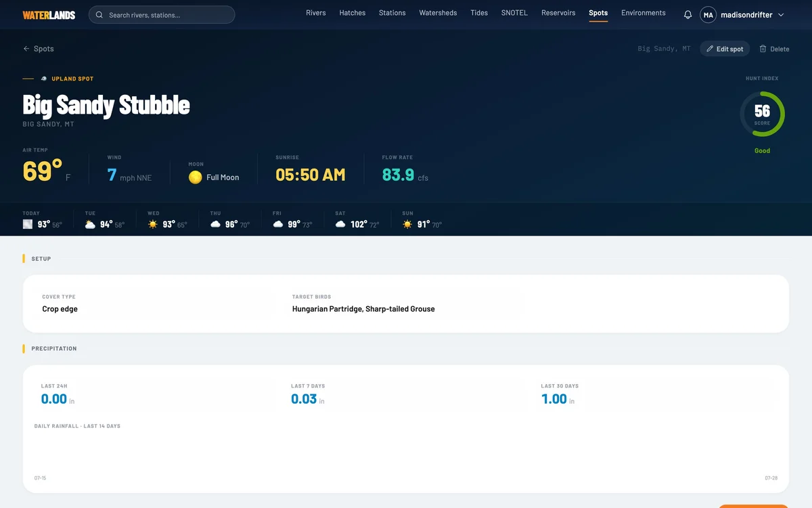Click the search magnifier icon

[100, 15]
